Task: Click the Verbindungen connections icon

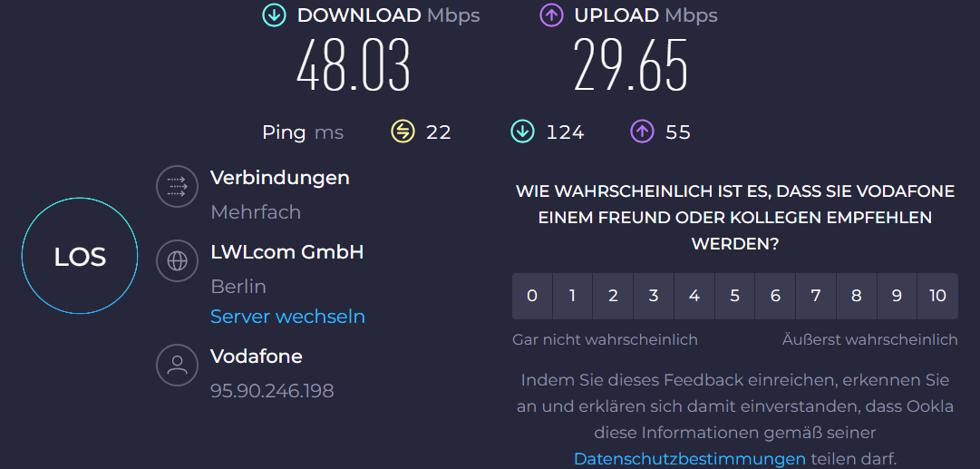Action: point(177,187)
